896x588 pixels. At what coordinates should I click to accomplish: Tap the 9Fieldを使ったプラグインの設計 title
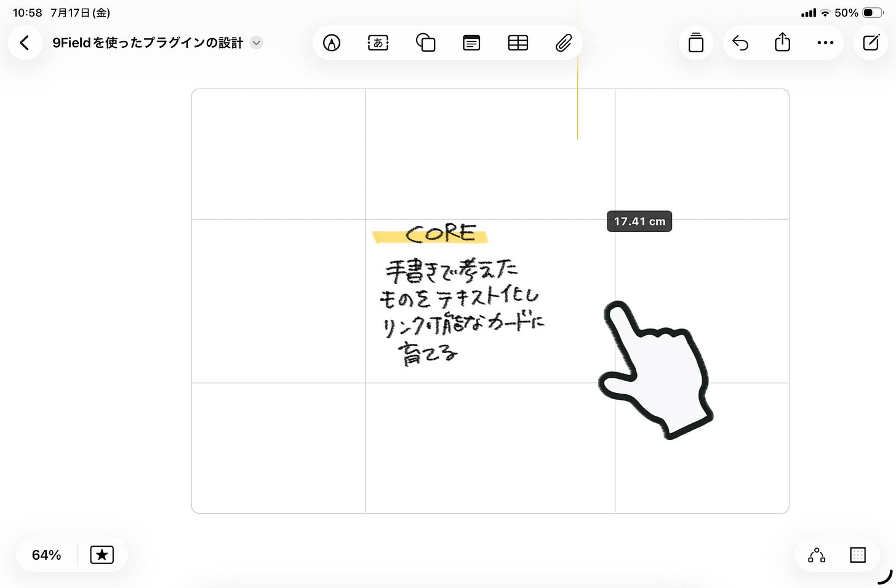tap(148, 43)
